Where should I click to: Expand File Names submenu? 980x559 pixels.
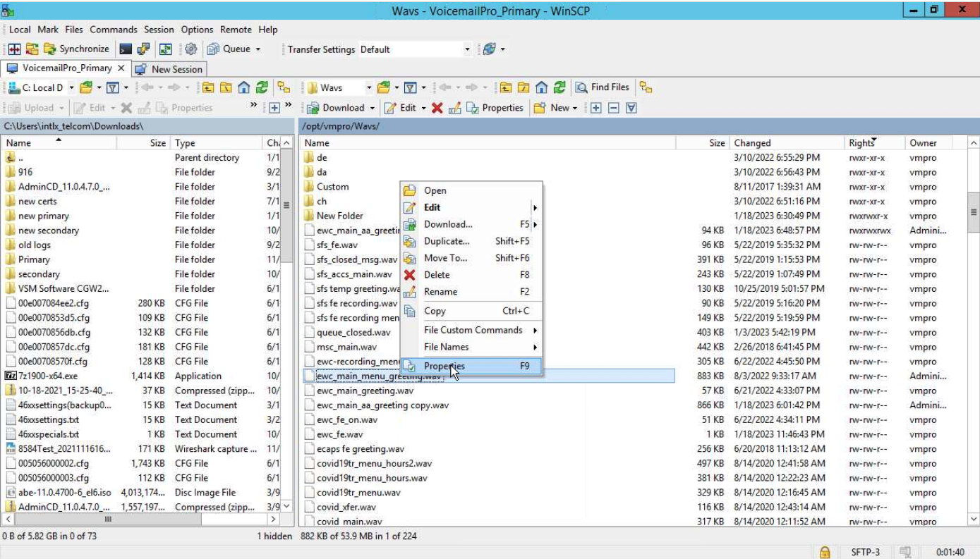coord(471,347)
